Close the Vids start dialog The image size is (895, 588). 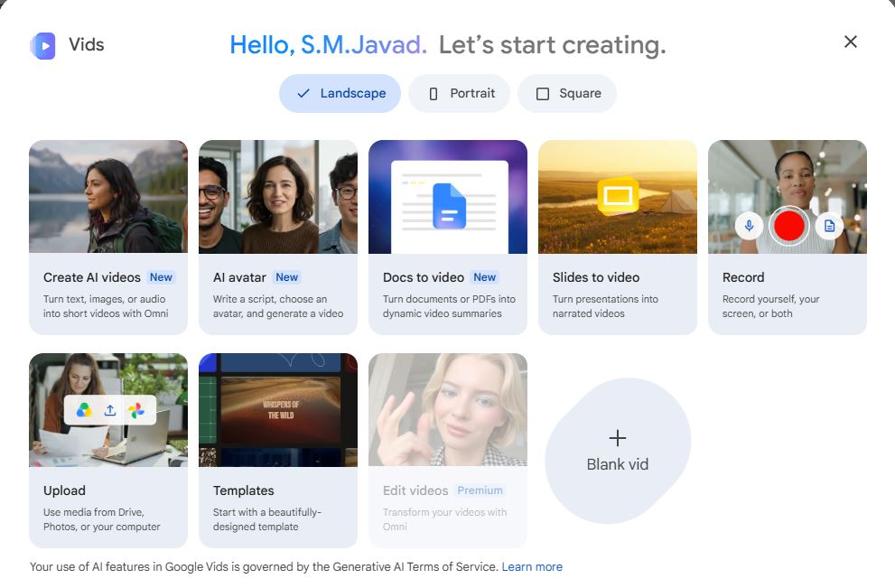coord(851,42)
